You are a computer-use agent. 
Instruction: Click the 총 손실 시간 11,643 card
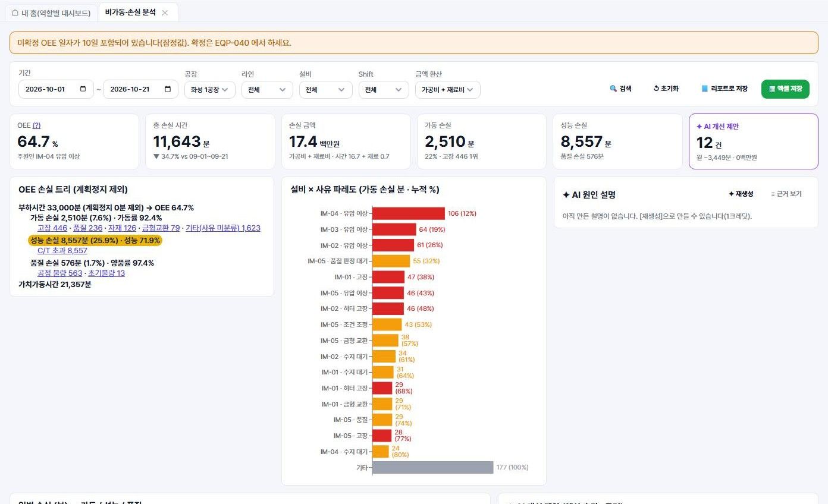210,141
